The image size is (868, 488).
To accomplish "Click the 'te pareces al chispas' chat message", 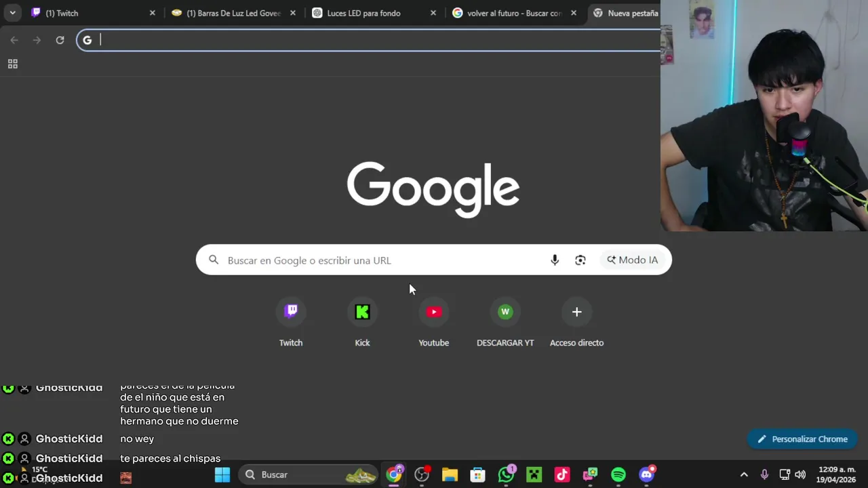I will pyautogui.click(x=170, y=458).
